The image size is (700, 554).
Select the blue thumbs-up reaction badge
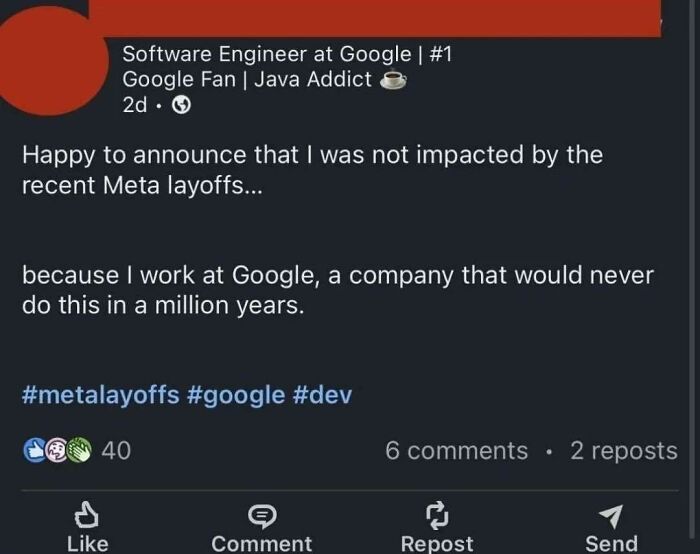[33, 451]
